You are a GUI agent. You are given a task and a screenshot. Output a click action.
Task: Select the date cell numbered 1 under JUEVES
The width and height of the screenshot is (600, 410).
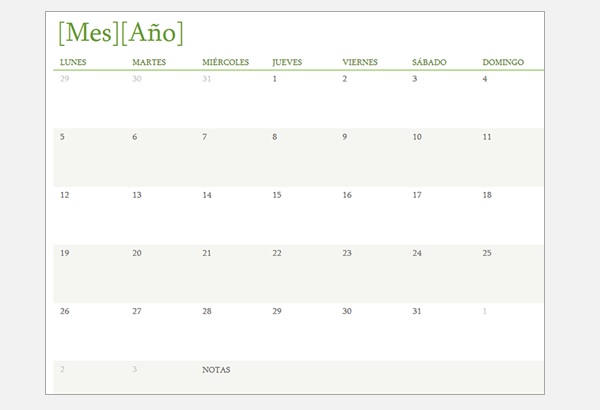(275, 79)
